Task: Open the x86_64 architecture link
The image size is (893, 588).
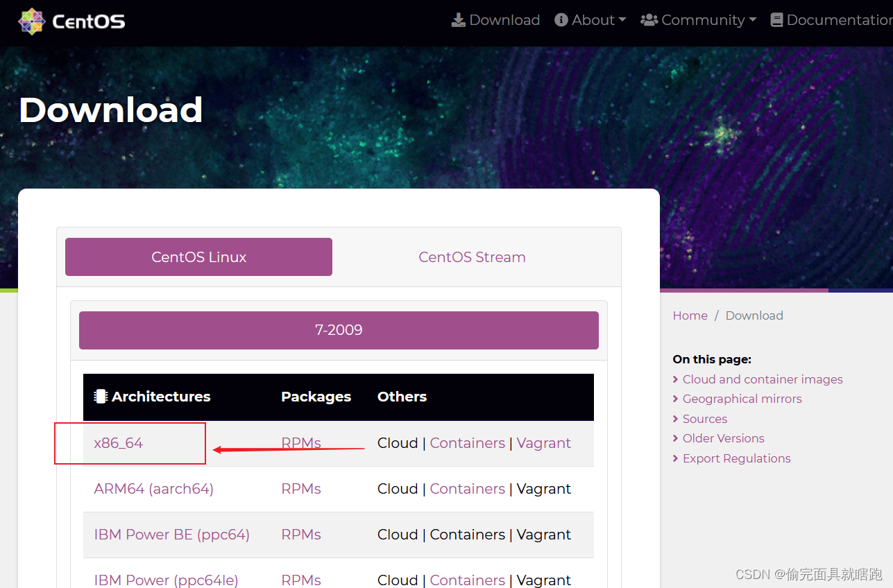Action: tap(119, 443)
